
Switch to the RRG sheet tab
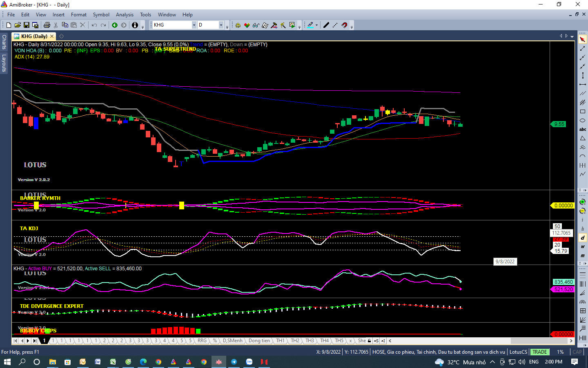(x=202, y=341)
